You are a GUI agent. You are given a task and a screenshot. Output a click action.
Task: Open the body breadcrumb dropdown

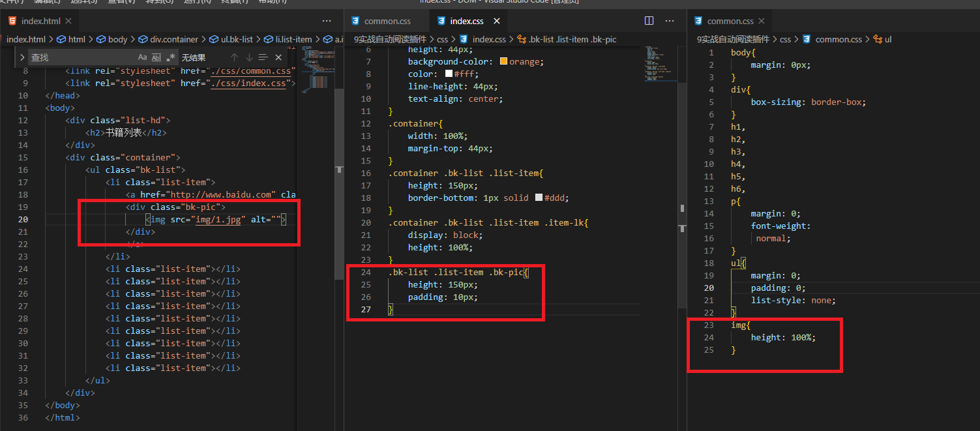tap(112, 39)
